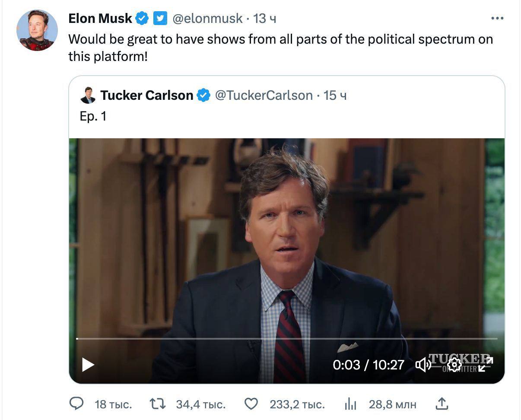This screenshot has height=420, width=521.
Task: Open Tucker Carlson's small profile avatar
Action: pyautogui.click(x=88, y=95)
